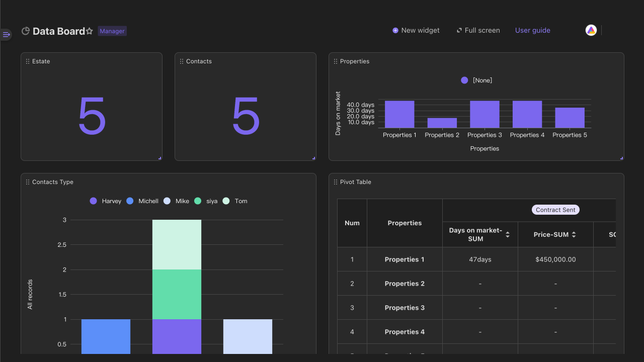
Task: Grab the Properties widget drag handle
Action: [336, 61]
